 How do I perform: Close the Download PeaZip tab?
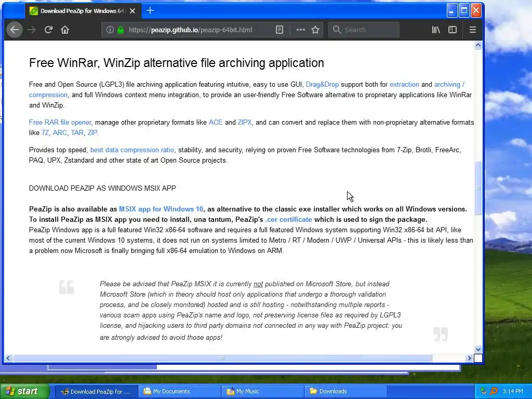click(132, 11)
